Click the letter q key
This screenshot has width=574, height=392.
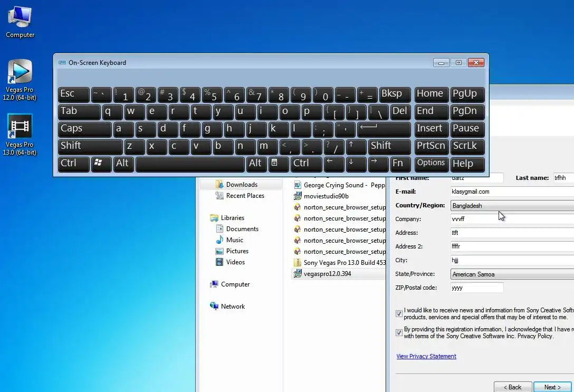coord(112,112)
